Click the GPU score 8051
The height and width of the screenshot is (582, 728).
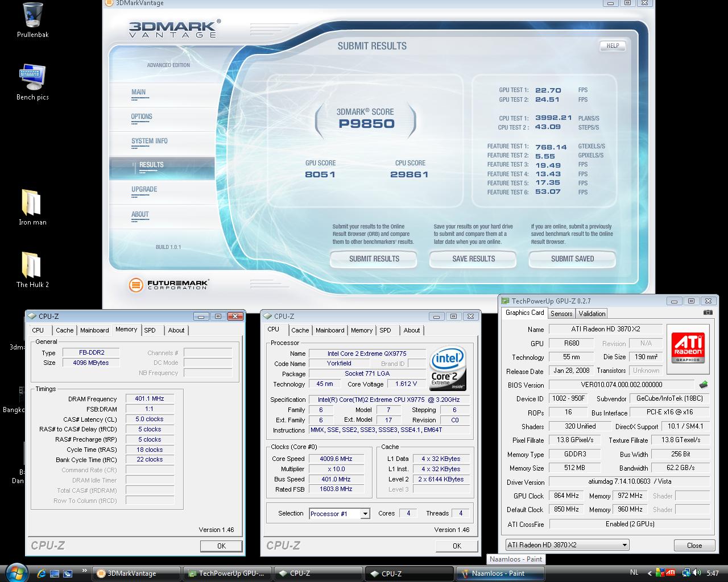coord(320,174)
